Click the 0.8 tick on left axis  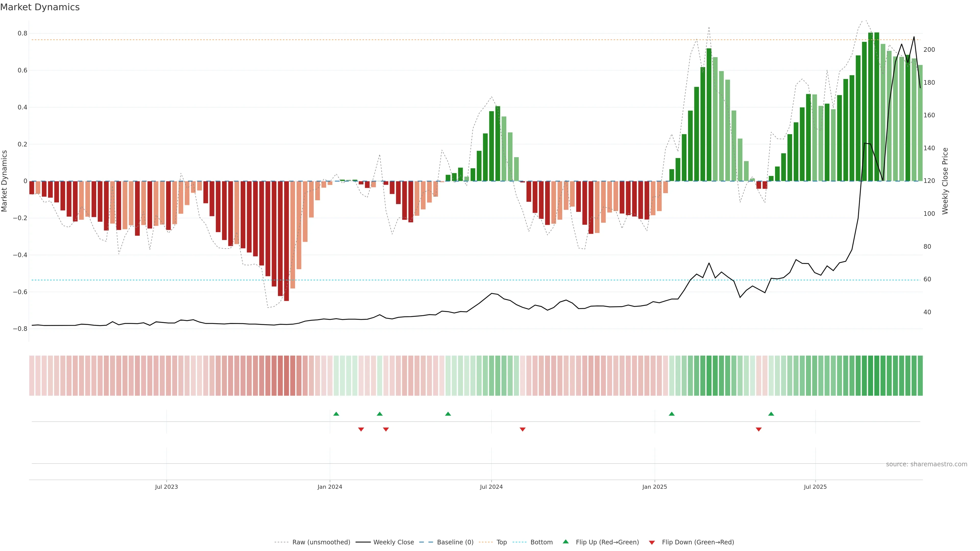pos(22,33)
